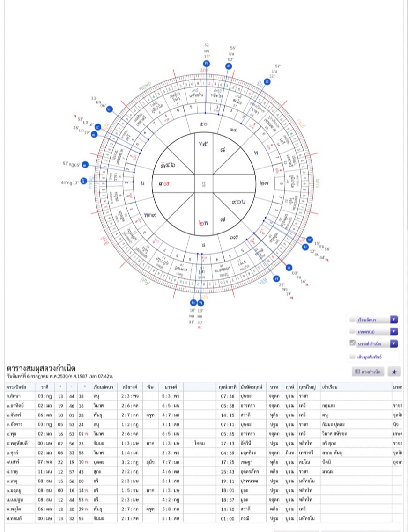Select the พ.พลูโต row label
The image size is (408, 532).
click(x=14, y=509)
